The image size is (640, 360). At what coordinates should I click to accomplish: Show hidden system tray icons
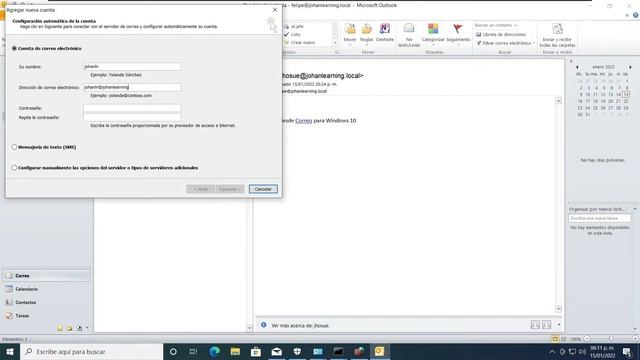552,351
